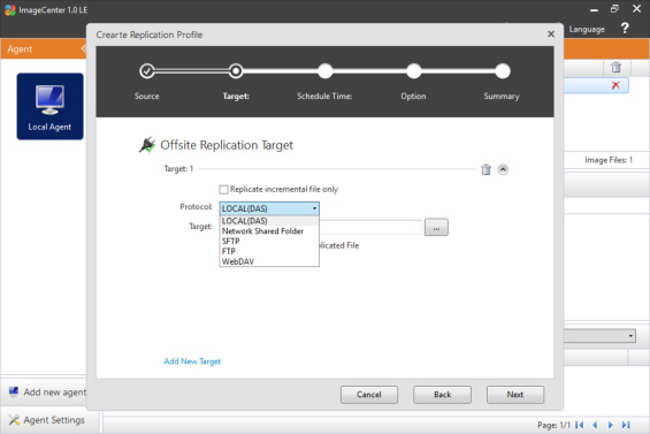Open Agent Settings
The image size is (650, 434).
(46, 420)
